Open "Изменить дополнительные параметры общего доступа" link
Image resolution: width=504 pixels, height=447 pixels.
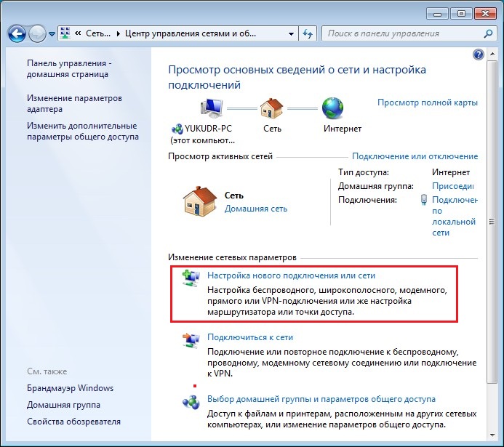[83, 131]
